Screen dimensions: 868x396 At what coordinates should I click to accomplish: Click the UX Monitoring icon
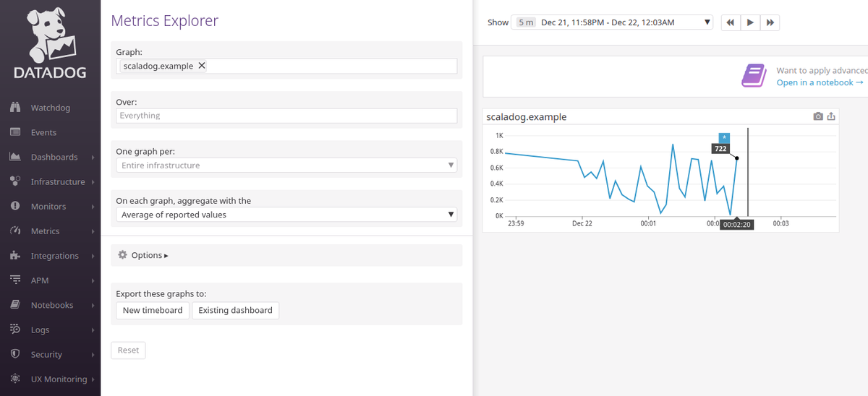(x=14, y=379)
